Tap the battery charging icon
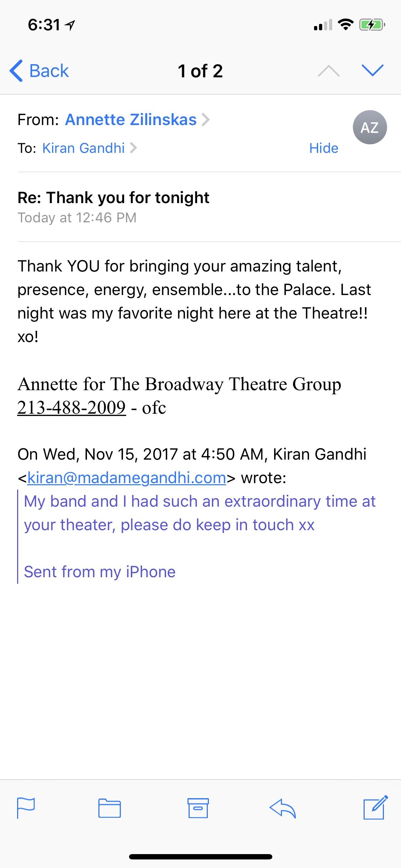Viewport: 401px width, 868px height. point(372,25)
